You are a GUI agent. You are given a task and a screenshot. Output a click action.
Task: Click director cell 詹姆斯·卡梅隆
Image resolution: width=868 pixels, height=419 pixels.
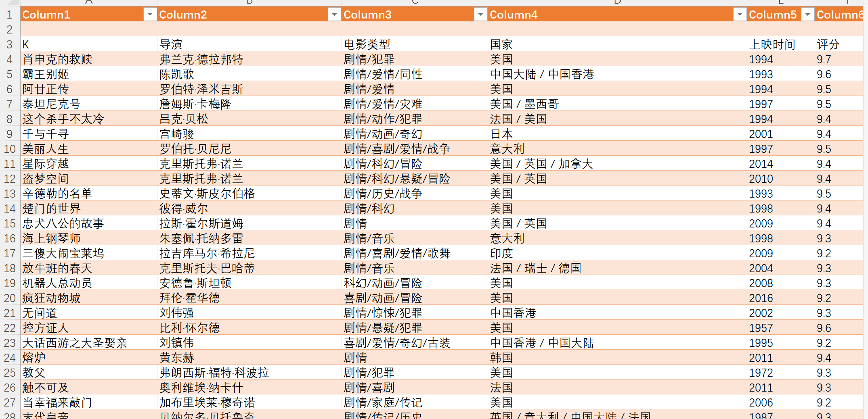249,104
